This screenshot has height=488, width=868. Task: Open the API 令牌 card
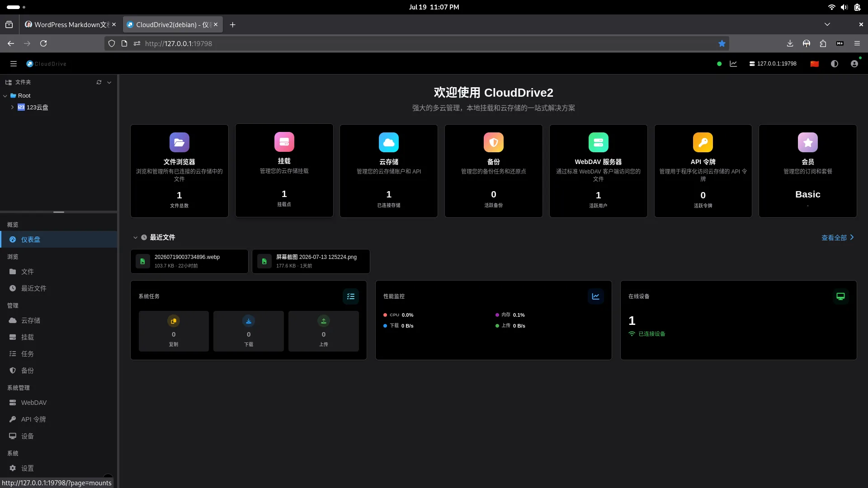click(x=703, y=171)
